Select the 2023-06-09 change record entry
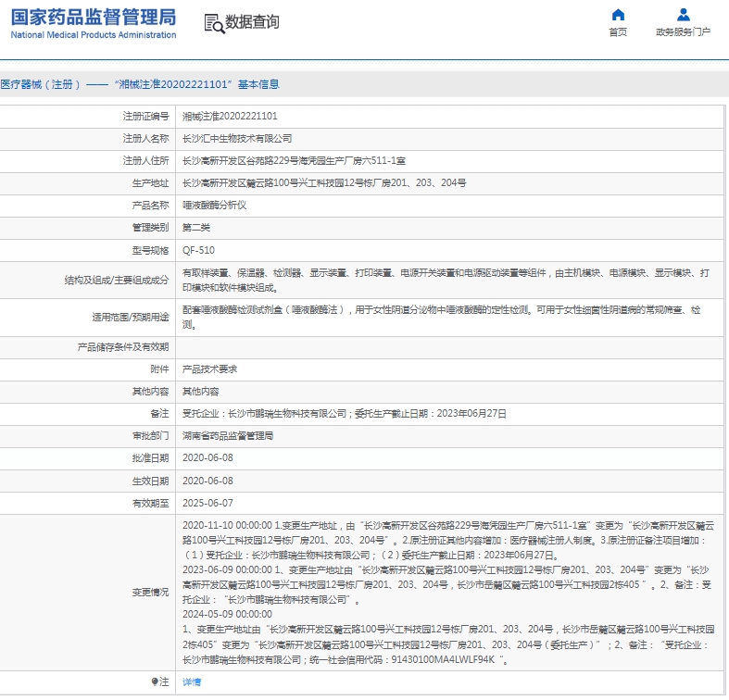 446,585
